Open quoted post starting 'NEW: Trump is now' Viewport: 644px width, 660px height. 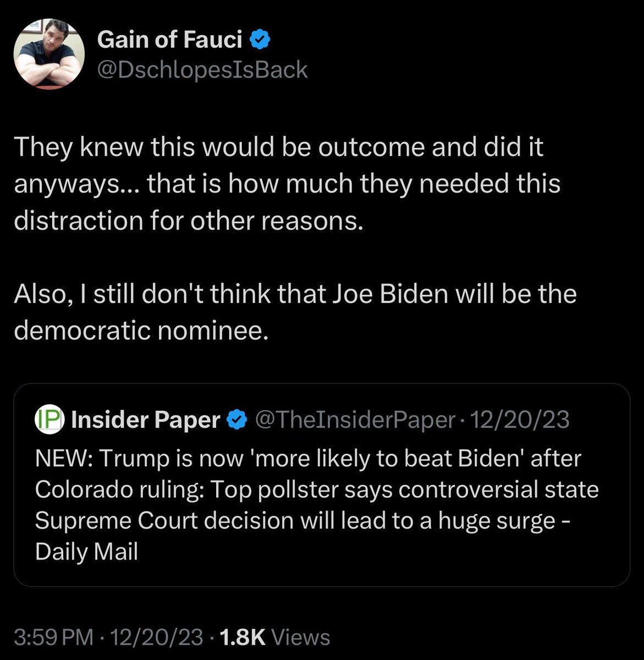(308, 458)
